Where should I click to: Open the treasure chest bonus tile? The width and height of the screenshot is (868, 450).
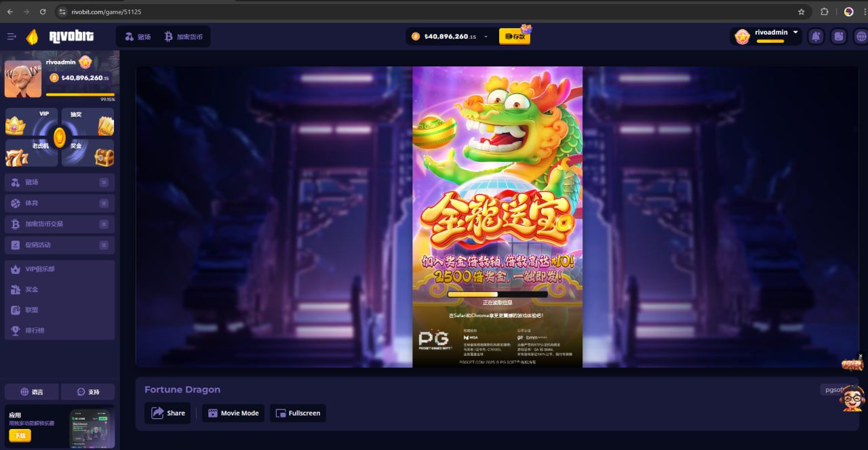[x=88, y=153]
